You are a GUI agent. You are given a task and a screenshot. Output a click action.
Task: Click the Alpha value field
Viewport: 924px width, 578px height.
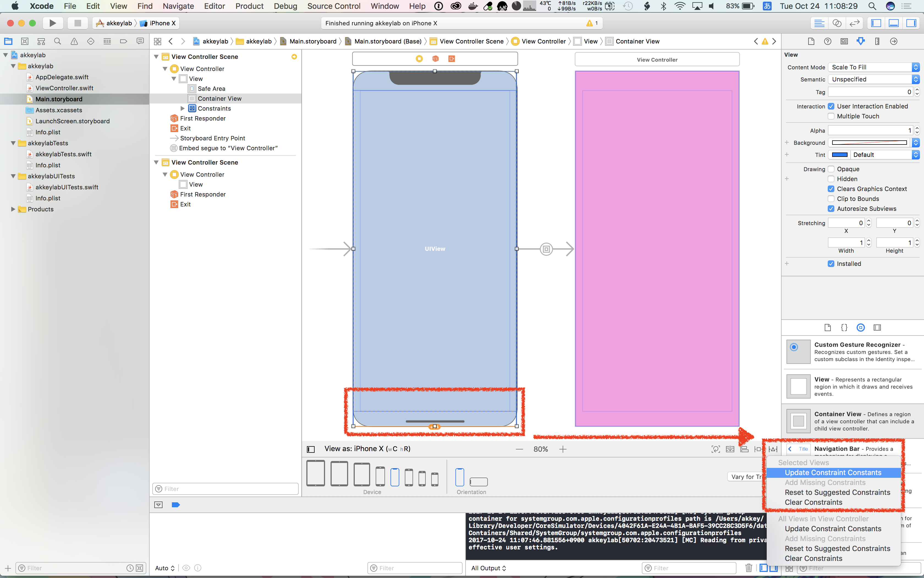871,130
